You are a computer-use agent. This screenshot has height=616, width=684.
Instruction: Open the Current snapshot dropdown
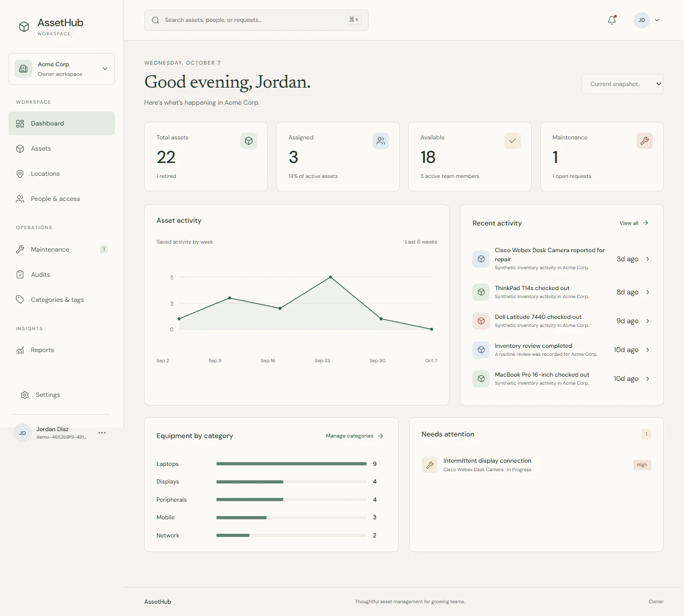pyautogui.click(x=623, y=84)
